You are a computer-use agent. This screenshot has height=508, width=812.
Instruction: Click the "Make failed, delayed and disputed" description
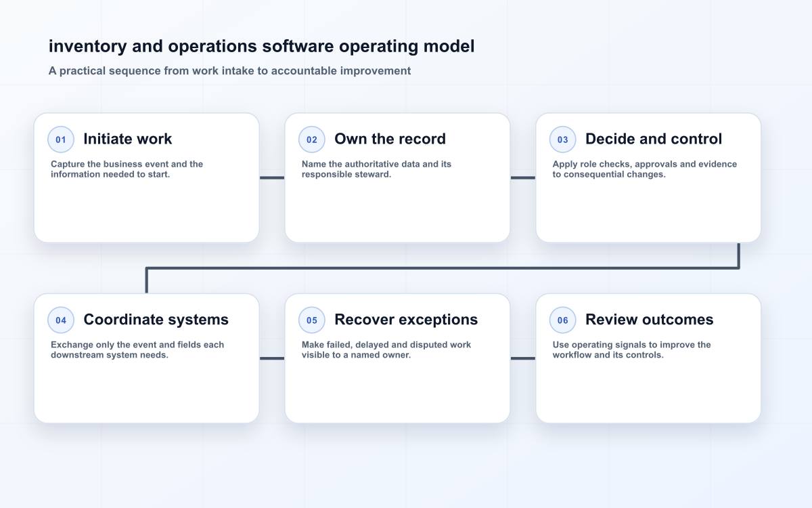click(386, 350)
